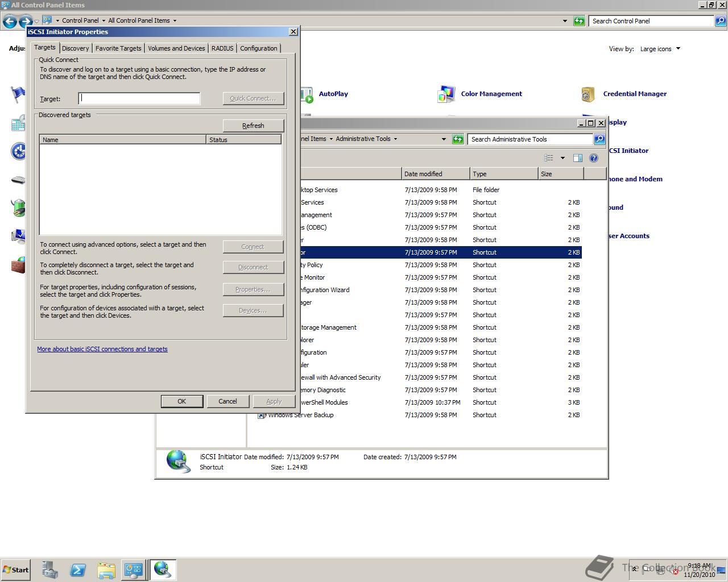Screen dimensions: 728x582
Task: Switch to the Favorite Targets tab
Action: click(x=118, y=48)
